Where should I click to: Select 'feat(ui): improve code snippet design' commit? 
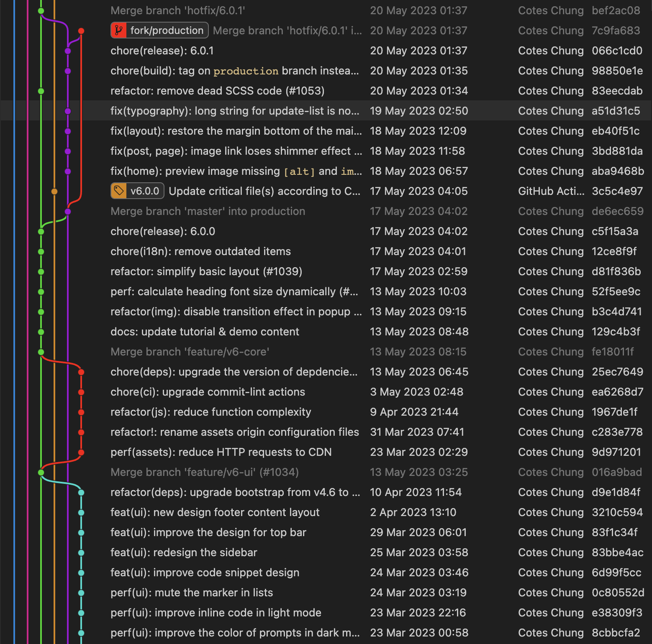326,572
